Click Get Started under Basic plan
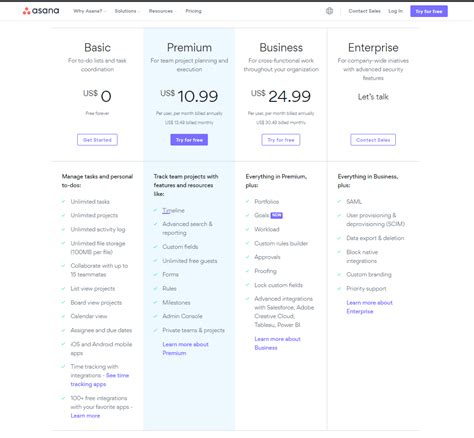474x438 pixels. pyautogui.click(x=97, y=140)
